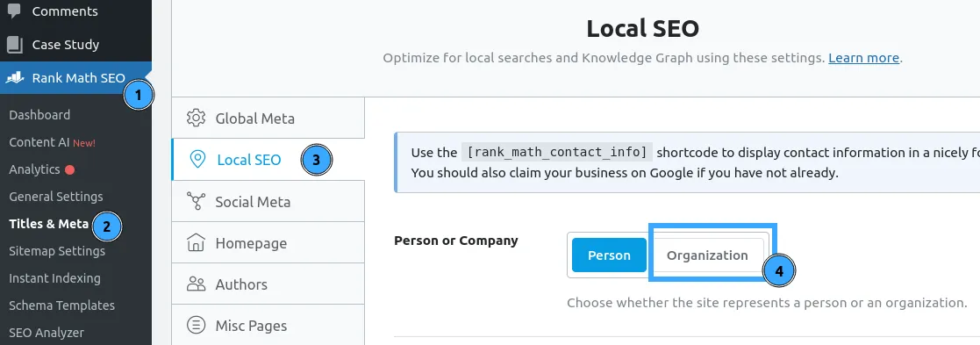Image resolution: width=980 pixels, height=345 pixels.
Task: Open Sitemap Settings in sidebar
Action: (57, 251)
